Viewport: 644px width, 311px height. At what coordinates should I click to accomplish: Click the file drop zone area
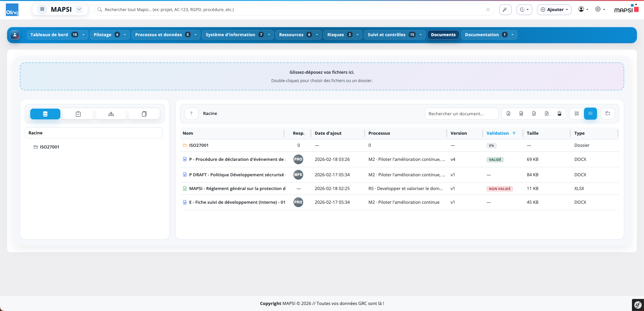(x=322, y=76)
